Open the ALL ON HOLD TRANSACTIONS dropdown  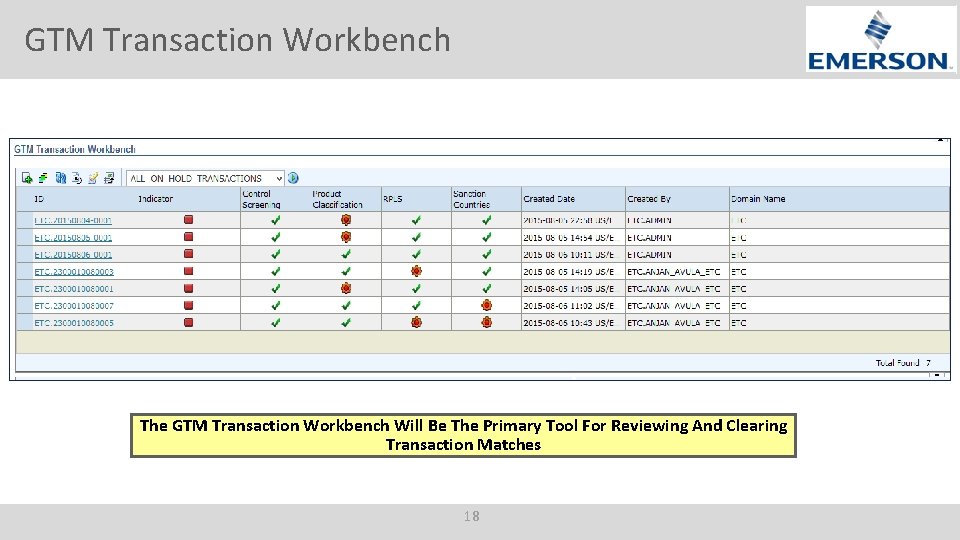[205, 178]
